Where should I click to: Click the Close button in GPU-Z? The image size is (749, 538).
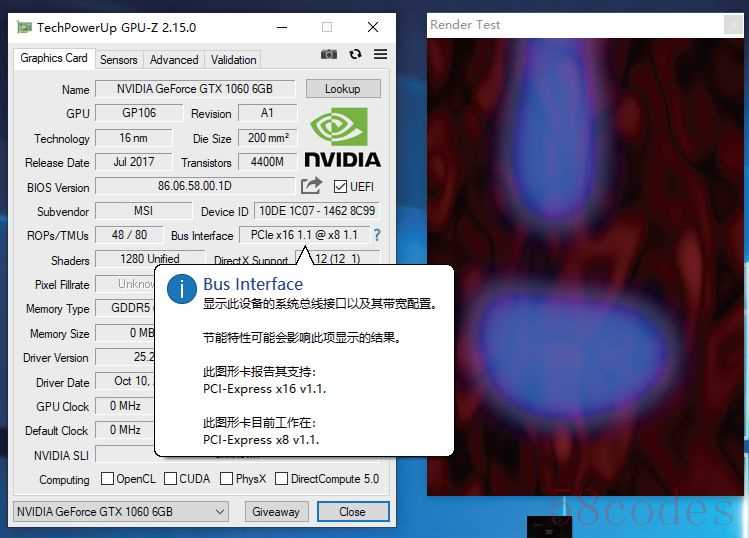353,512
